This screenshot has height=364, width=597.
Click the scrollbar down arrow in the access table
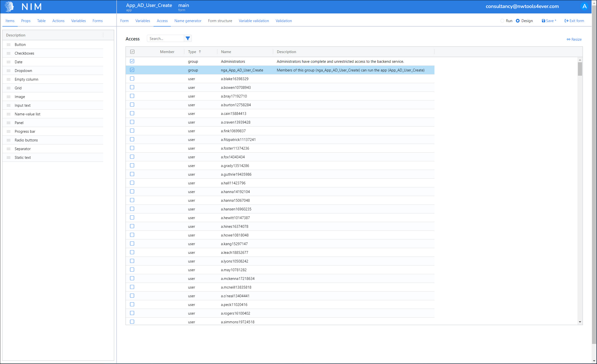click(580, 322)
